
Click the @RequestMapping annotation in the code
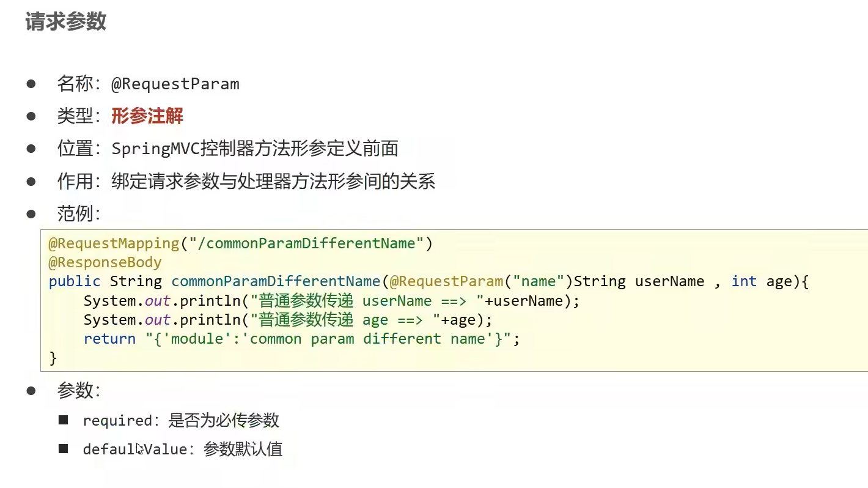[x=114, y=243]
